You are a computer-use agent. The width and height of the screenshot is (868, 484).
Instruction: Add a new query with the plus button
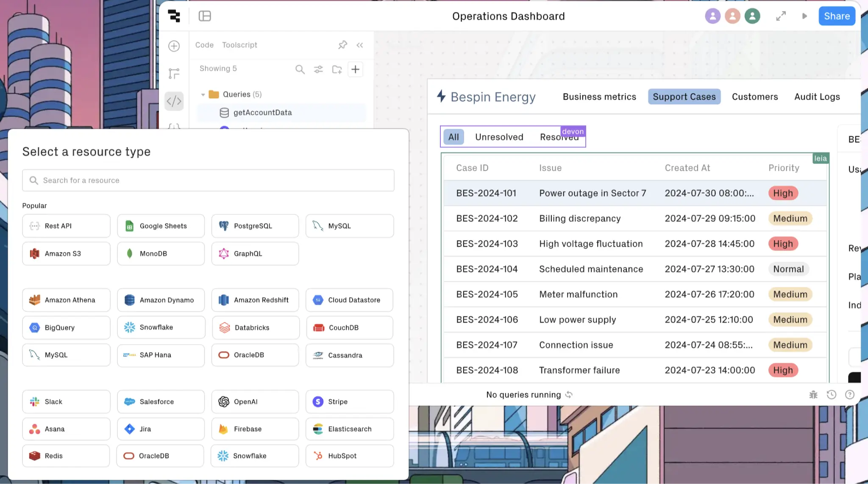point(355,69)
